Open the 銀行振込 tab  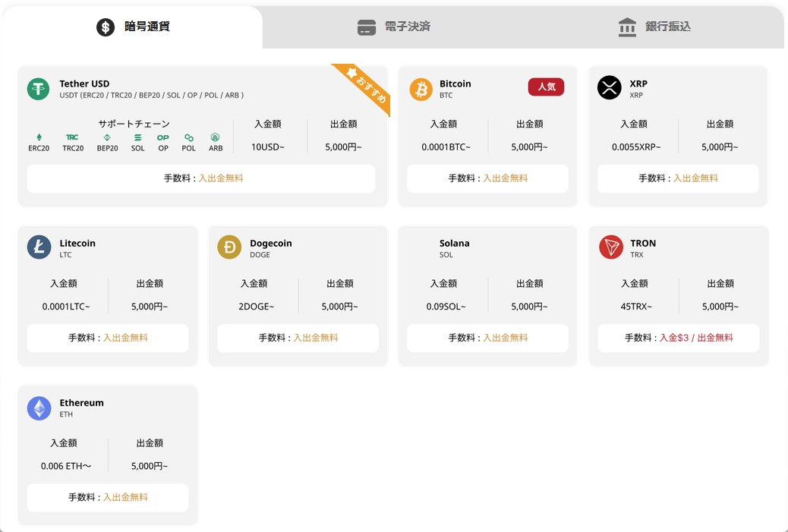(x=654, y=27)
